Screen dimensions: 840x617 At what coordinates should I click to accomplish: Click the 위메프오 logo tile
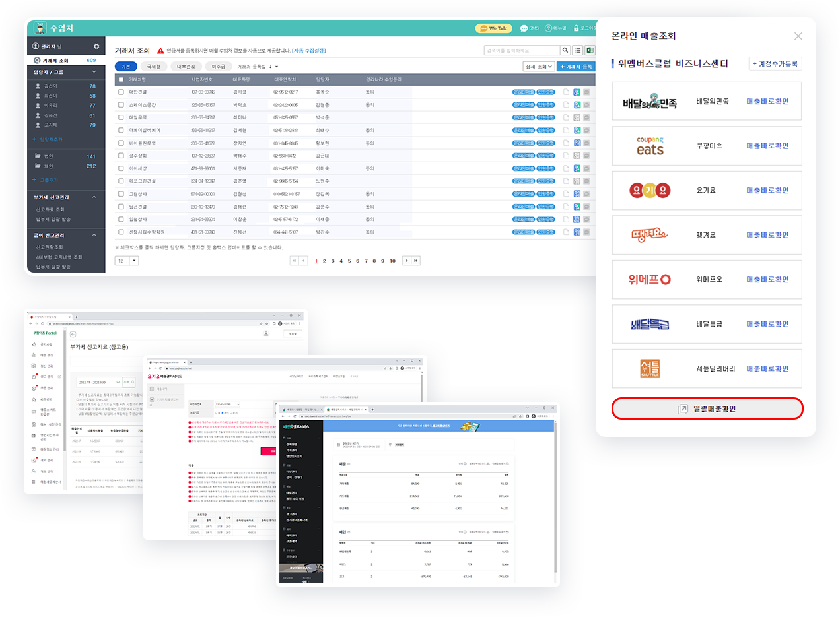pyautogui.click(x=650, y=279)
